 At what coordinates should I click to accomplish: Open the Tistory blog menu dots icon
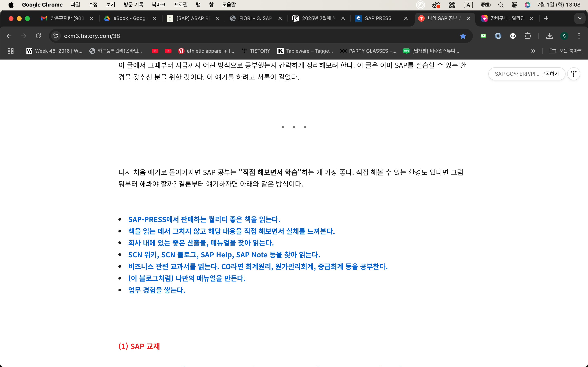[574, 74]
